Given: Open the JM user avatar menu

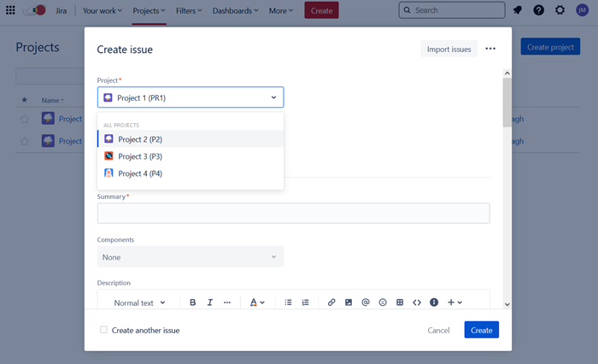Looking at the screenshot, I should click(x=582, y=10).
